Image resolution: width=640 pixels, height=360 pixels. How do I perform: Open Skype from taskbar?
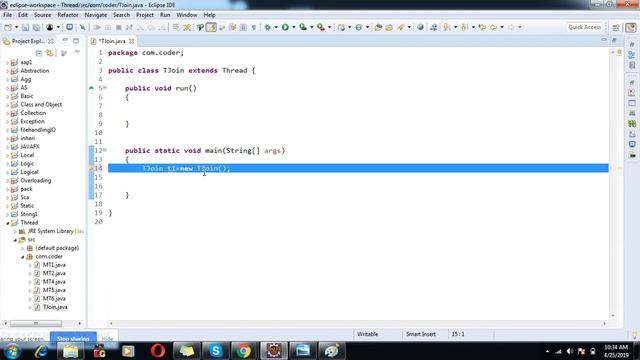215,351
